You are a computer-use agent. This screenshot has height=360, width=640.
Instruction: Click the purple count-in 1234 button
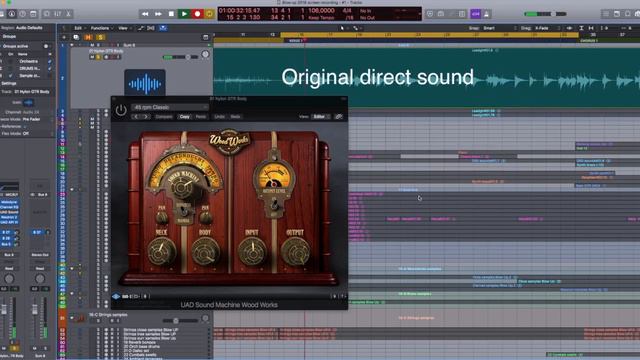[476, 14]
